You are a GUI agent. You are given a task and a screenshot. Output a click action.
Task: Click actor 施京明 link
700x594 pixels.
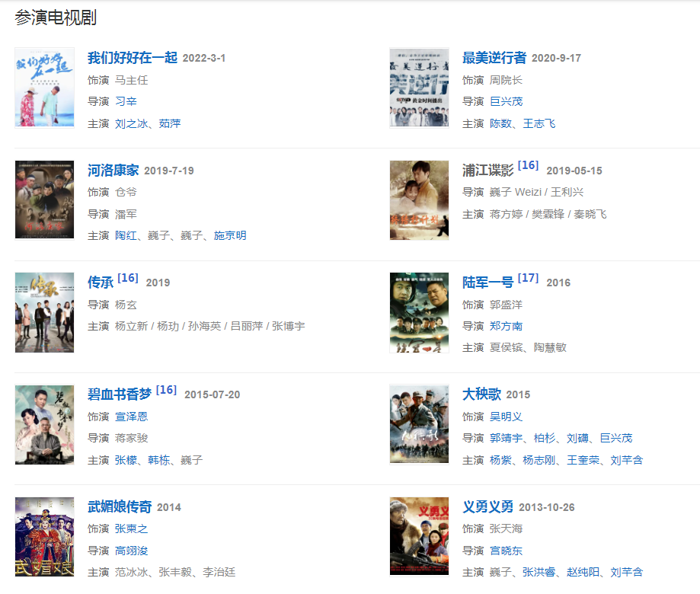[230, 235]
